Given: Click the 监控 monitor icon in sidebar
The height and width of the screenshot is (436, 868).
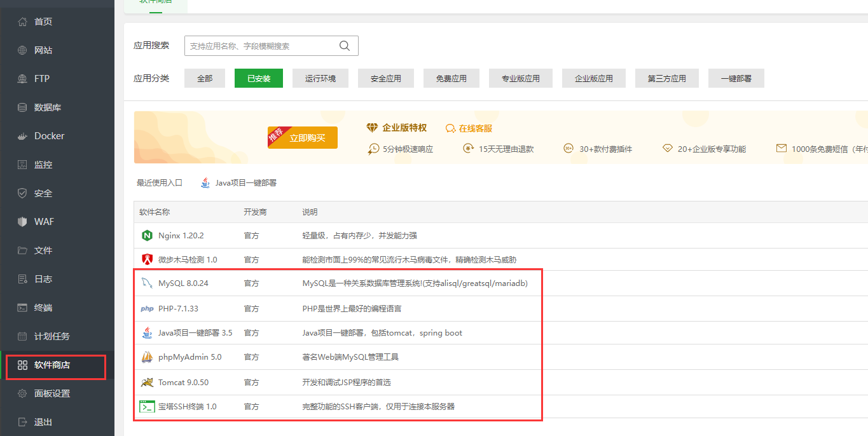Looking at the screenshot, I should 23,165.
